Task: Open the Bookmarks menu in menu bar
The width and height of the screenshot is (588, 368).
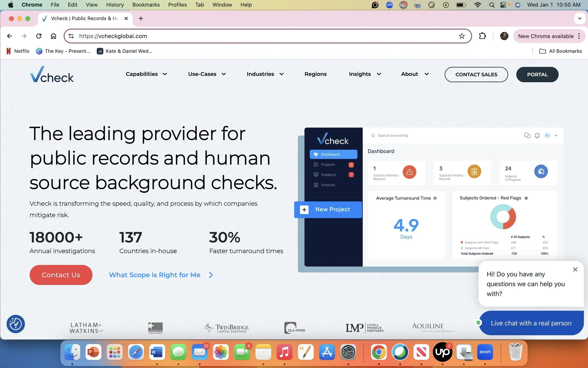Action: tap(146, 5)
